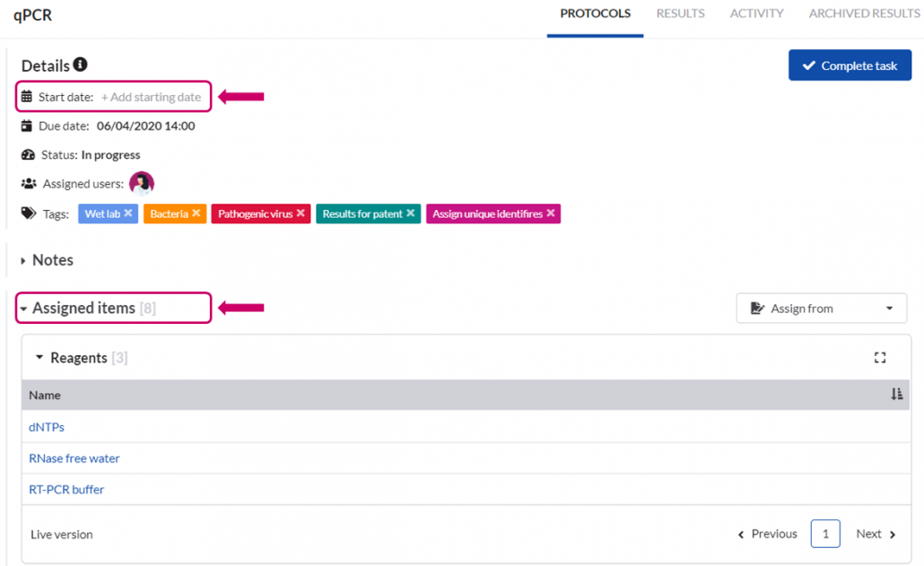The height and width of the screenshot is (566, 924).
Task: Collapse the Reagents list
Action: pos(39,358)
